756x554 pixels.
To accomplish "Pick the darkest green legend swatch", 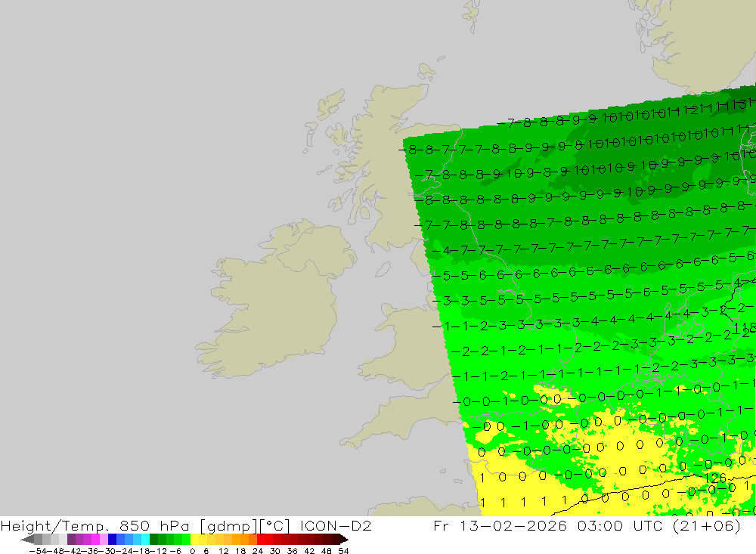I will 153,539.
